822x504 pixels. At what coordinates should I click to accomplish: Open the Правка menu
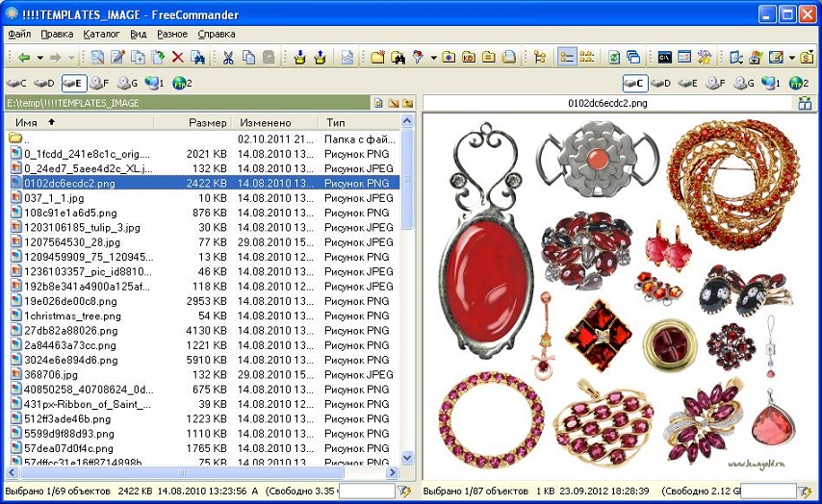point(57,34)
